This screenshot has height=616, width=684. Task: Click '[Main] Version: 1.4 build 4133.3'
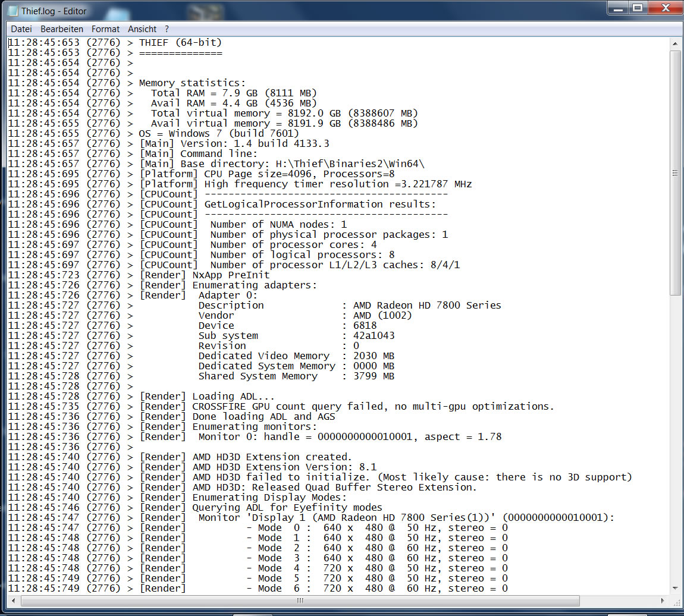coord(234,143)
